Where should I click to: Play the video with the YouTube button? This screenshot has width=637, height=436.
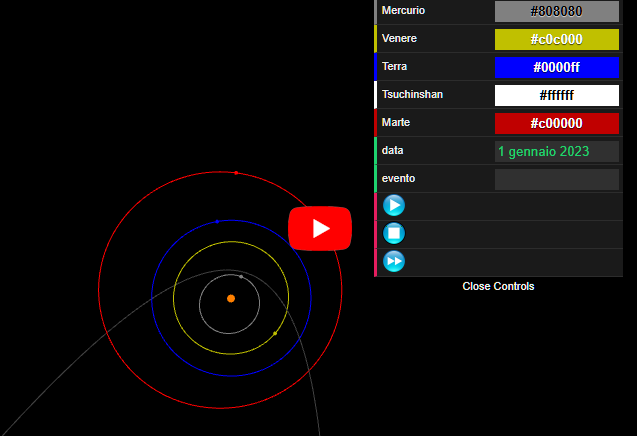[320, 228]
